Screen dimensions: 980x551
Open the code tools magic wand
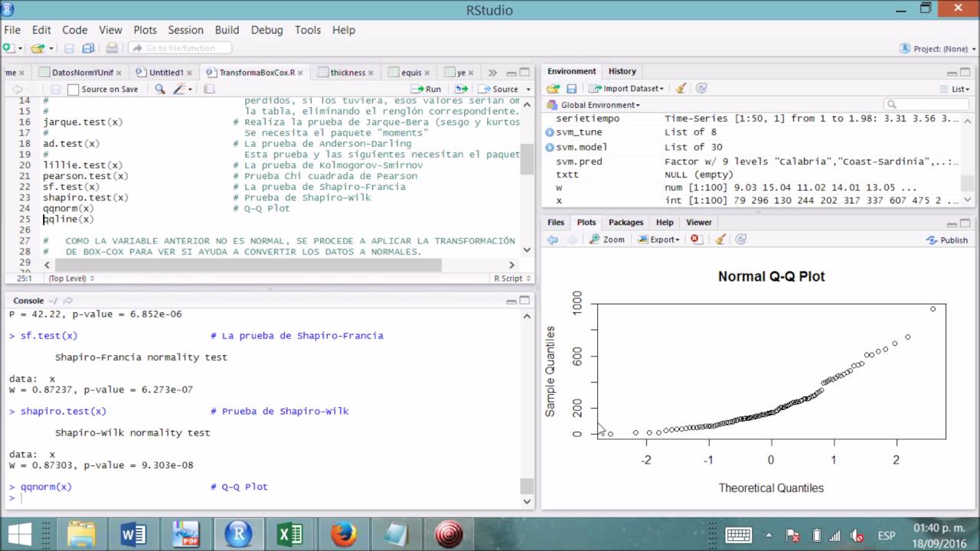coord(179,89)
